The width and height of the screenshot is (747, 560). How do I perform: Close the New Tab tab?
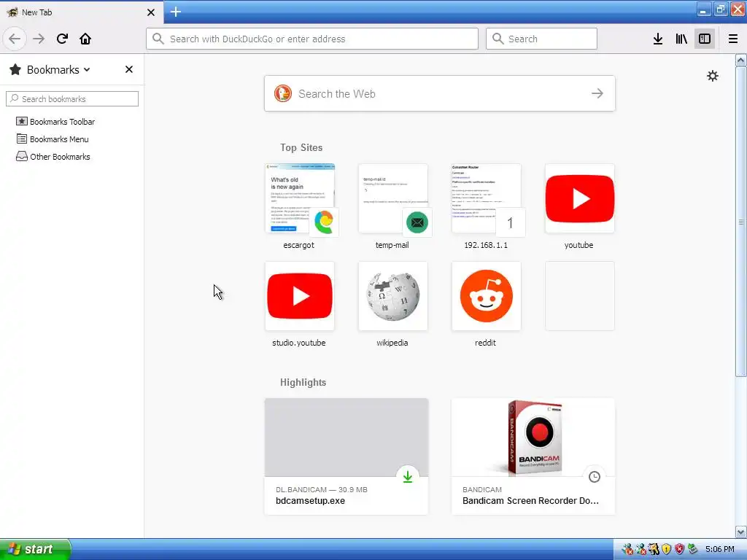click(151, 12)
